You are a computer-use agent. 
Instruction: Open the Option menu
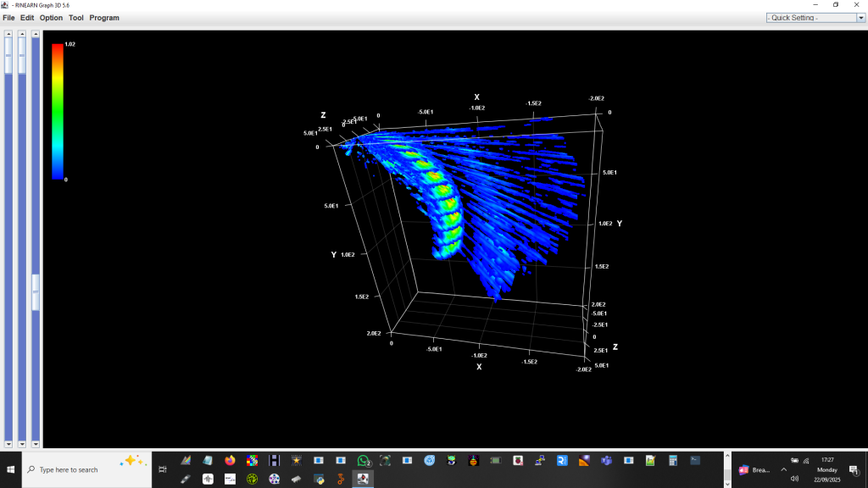pos(51,18)
